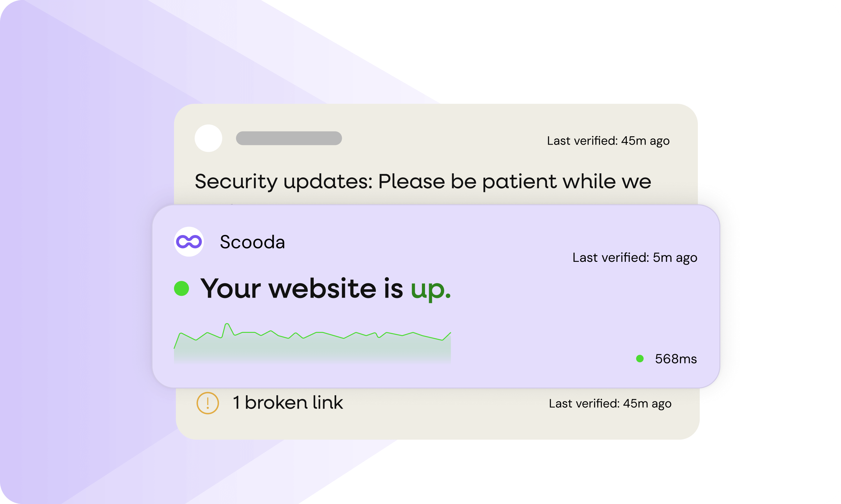Click the large green status dot

point(181,288)
